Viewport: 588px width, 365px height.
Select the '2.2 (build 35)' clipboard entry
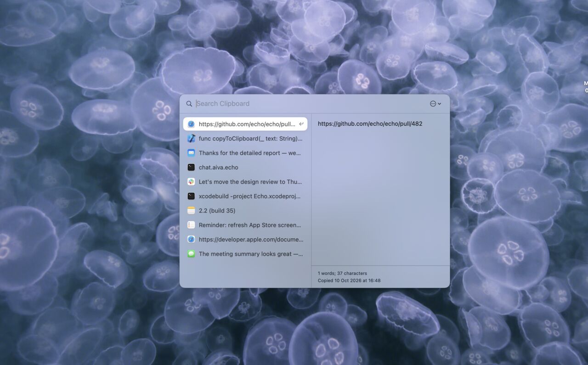click(245, 211)
